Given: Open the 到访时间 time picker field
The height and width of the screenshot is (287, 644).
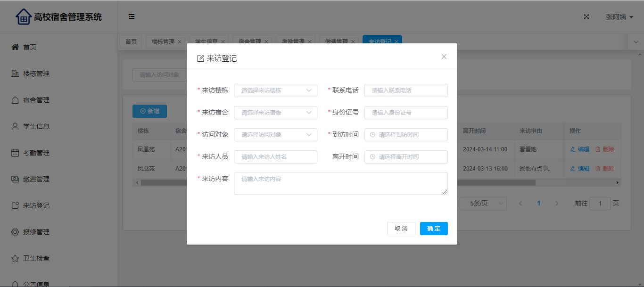Looking at the screenshot, I should (406, 135).
